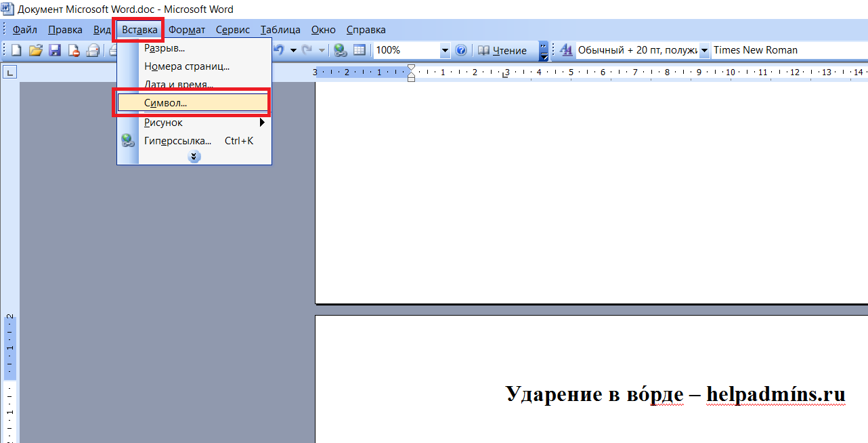Open the Вид menu

click(102, 30)
